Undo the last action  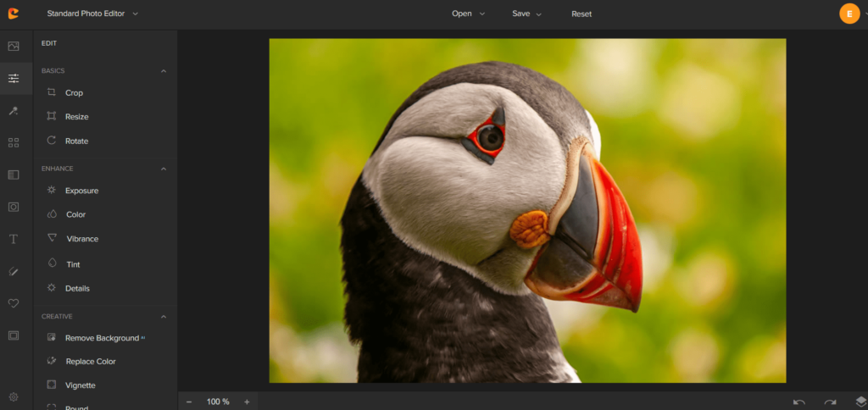point(798,402)
